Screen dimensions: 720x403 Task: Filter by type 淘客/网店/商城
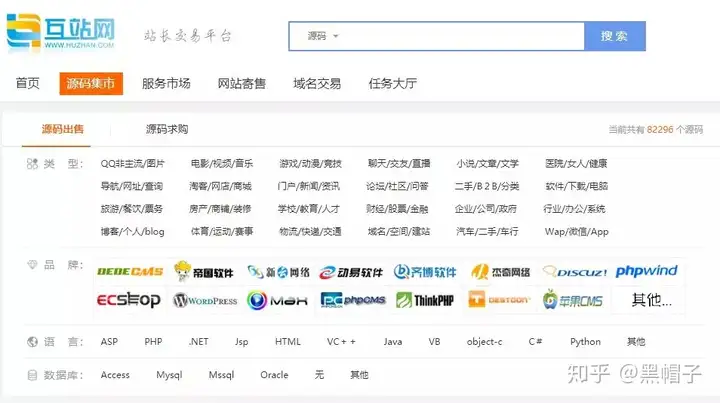pyautogui.click(x=220, y=186)
